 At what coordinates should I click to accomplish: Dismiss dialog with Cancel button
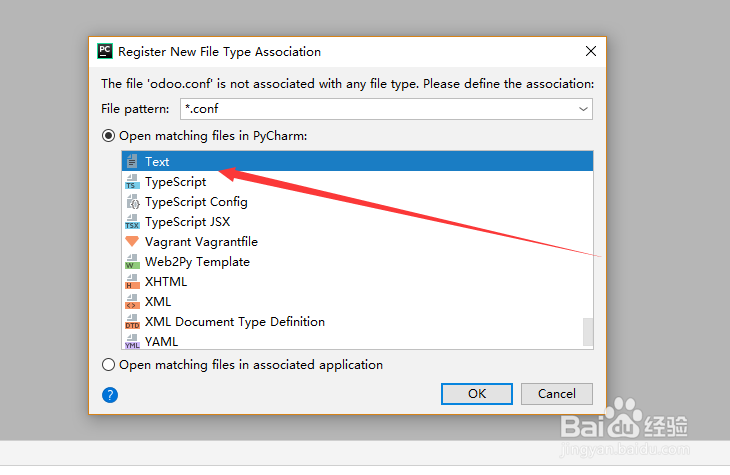pos(557,394)
